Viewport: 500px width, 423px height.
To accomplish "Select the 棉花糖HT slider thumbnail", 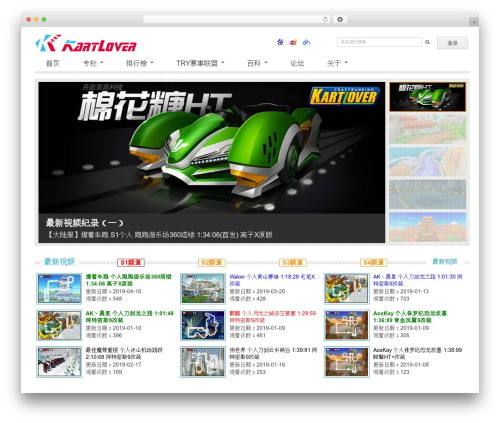I will [x=427, y=97].
